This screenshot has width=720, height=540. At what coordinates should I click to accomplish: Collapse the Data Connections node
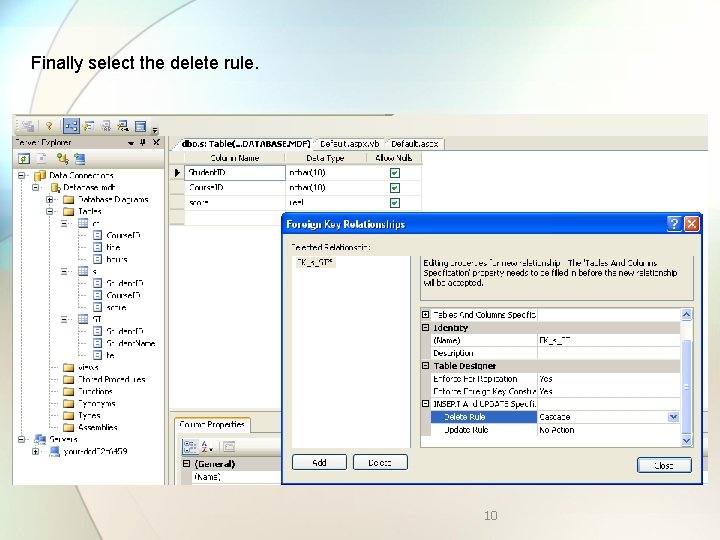point(22,175)
